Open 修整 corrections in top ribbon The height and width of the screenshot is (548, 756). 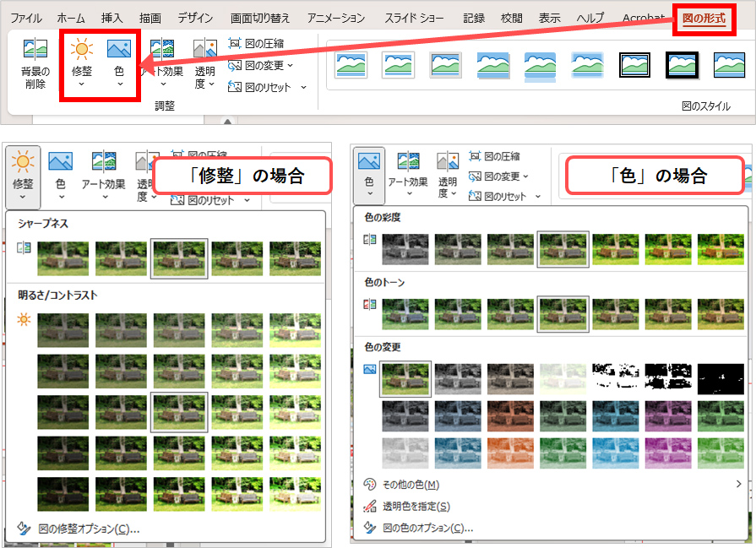click(81, 63)
